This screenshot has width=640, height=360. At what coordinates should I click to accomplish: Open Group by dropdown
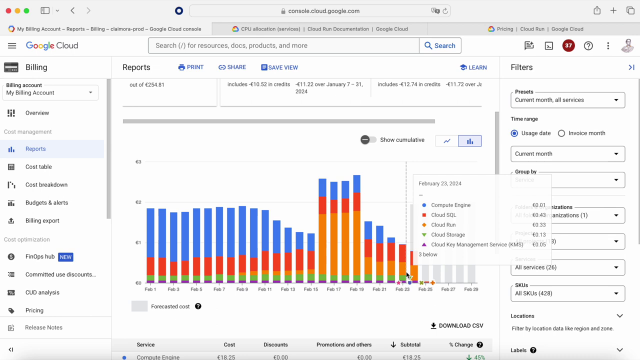click(567, 180)
